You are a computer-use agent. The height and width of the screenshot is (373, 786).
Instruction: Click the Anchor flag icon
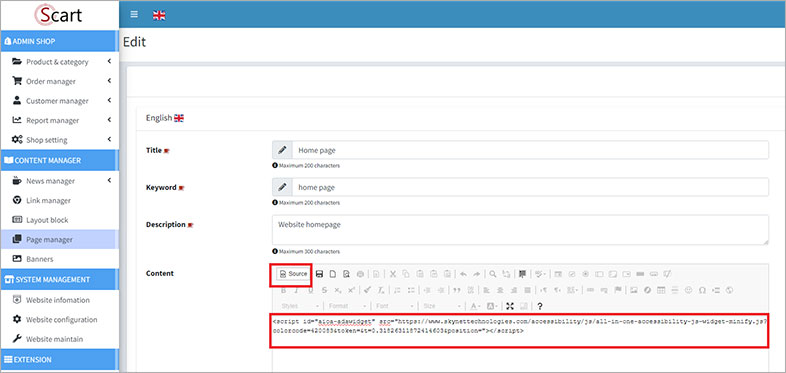(618, 290)
